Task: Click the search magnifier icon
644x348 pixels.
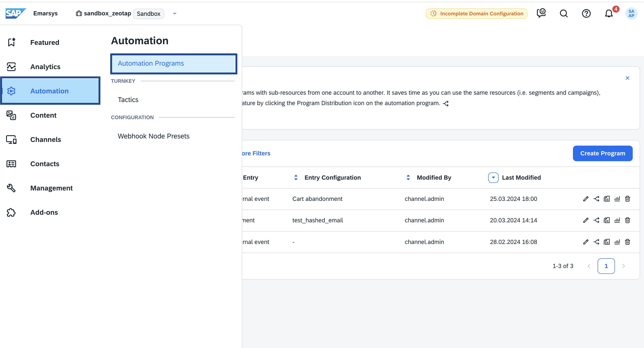Action: [563, 13]
